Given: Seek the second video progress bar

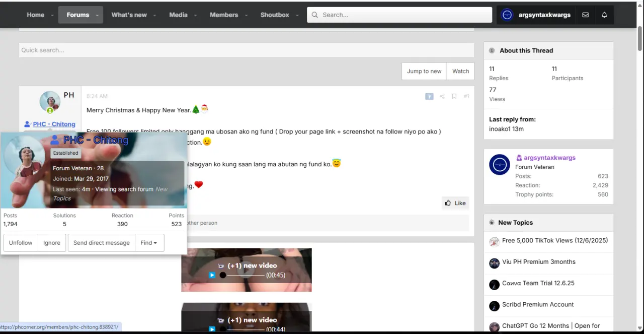Looking at the screenshot, I should click(246, 329).
